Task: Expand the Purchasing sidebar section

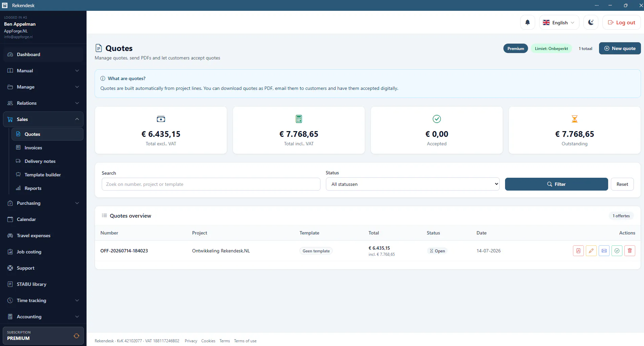Action: 43,203
